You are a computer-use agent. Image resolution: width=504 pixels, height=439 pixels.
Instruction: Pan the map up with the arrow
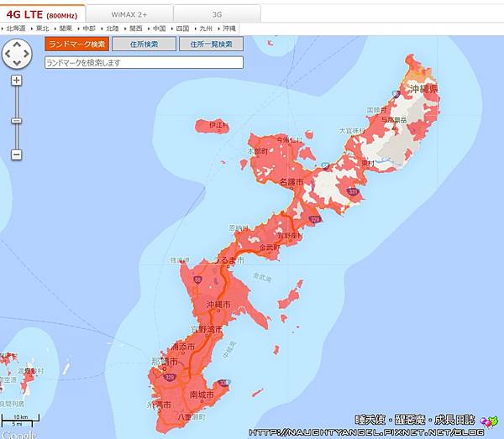click(17, 44)
